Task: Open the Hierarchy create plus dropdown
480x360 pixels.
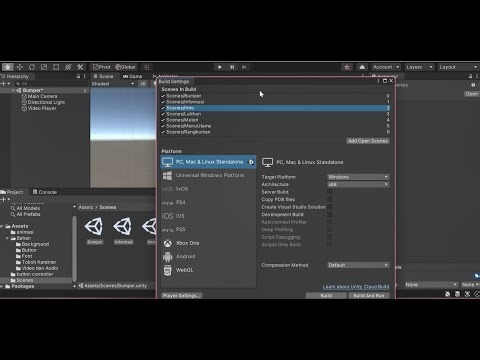Action: pyautogui.click(x=5, y=84)
